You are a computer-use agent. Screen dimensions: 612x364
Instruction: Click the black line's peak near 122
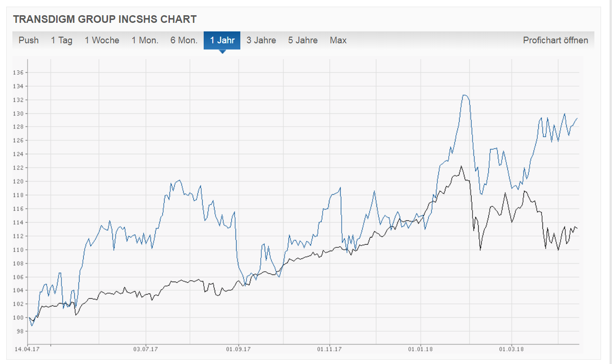(x=461, y=167)
